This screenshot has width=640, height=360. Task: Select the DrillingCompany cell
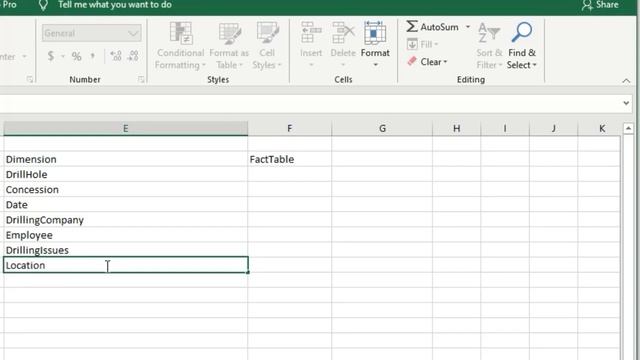(x=125, y=220)
